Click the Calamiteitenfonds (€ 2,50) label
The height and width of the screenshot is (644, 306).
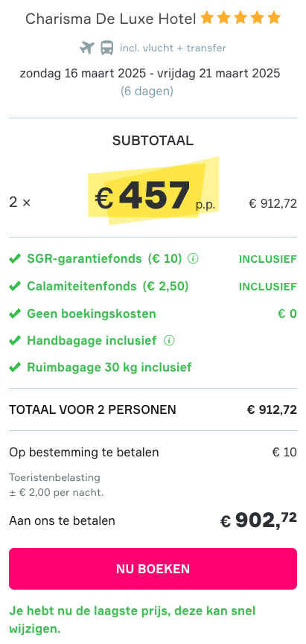click(x=108, y=287)
